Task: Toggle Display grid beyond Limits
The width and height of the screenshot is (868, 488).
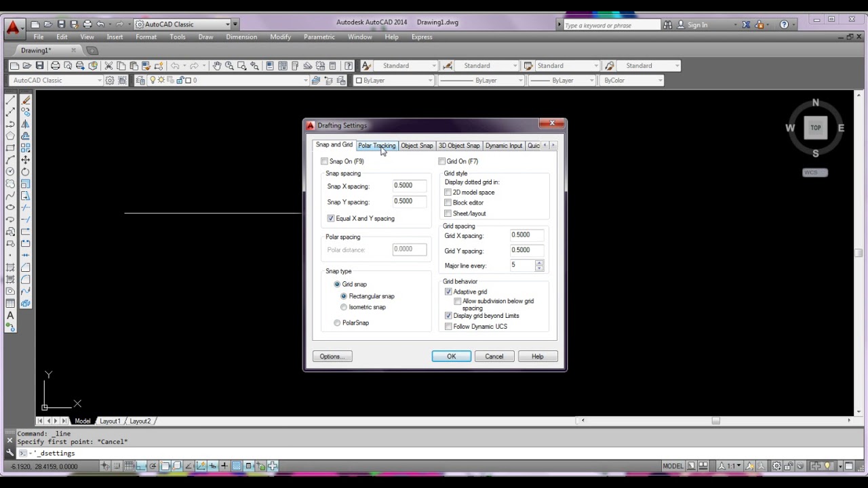Action: click(448, 316)
